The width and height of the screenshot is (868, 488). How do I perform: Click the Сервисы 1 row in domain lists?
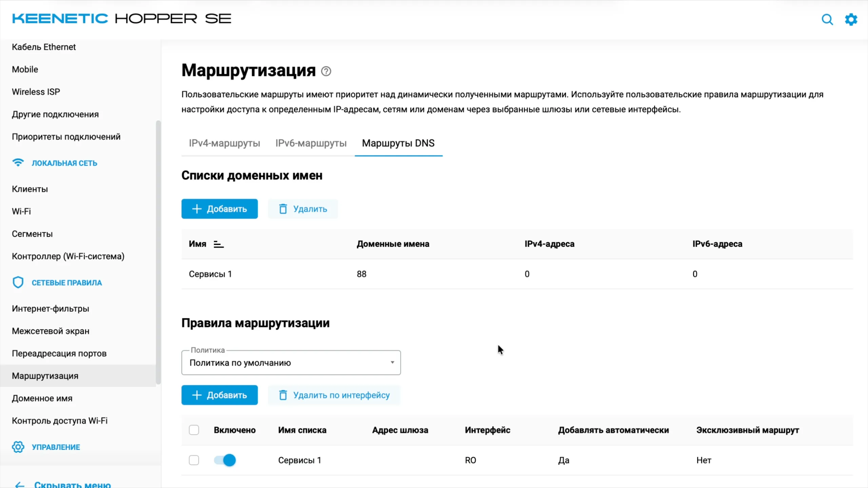pos(517,274)
